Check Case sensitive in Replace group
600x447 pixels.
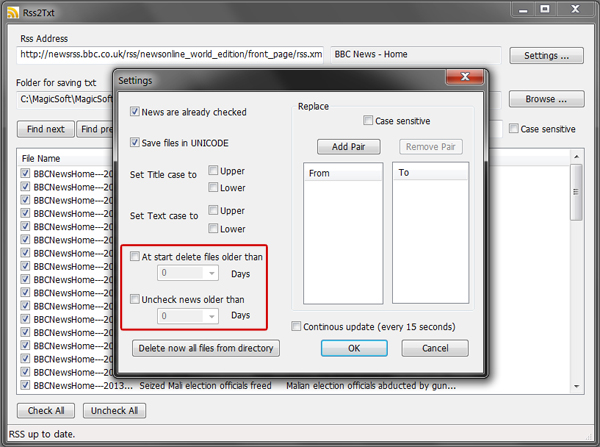[368, 120]
